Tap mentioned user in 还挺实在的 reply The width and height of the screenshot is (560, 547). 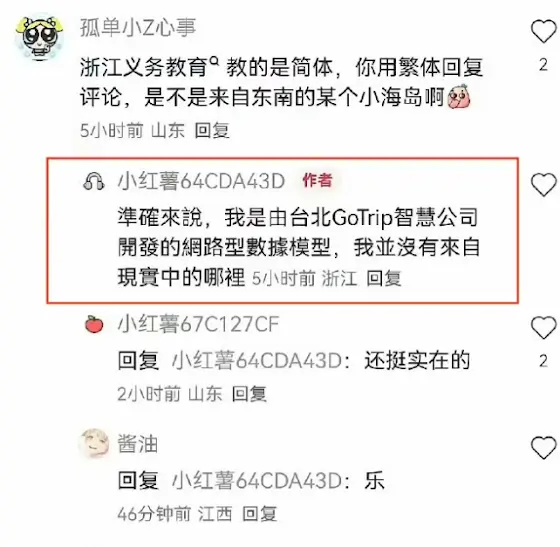coord(257,361)
